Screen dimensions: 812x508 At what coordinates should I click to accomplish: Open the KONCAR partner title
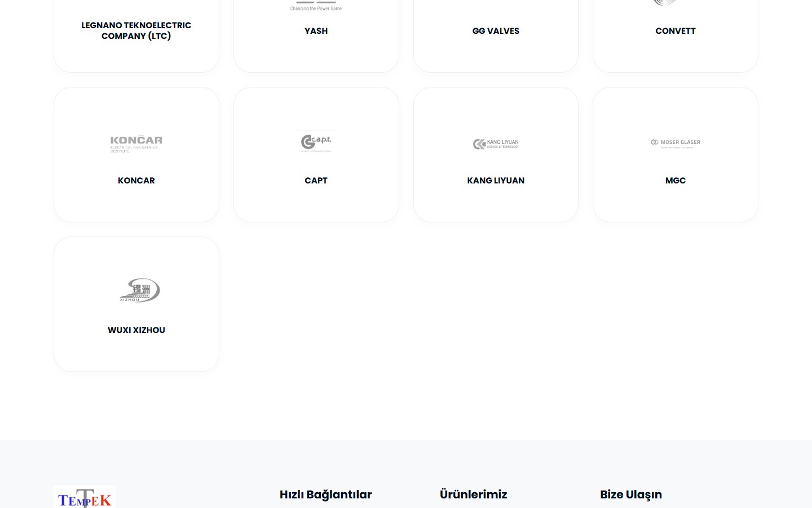coord(136,181)
